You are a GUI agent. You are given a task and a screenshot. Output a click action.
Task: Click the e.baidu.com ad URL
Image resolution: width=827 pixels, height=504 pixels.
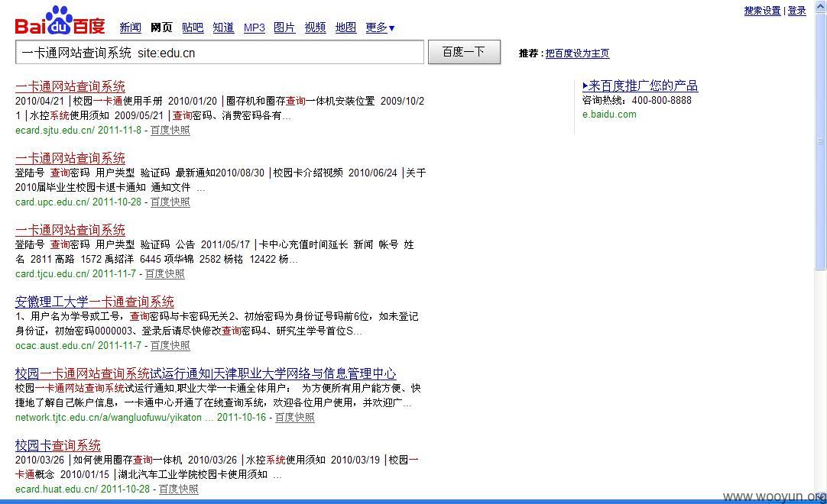tap(609, 115)
